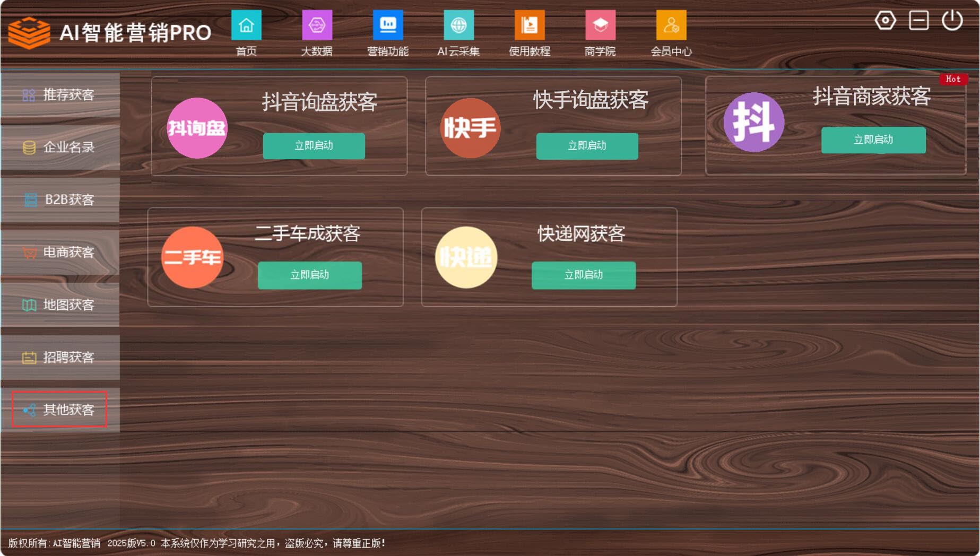Click the pink 抖询盘 round icon

coord(197,128)
